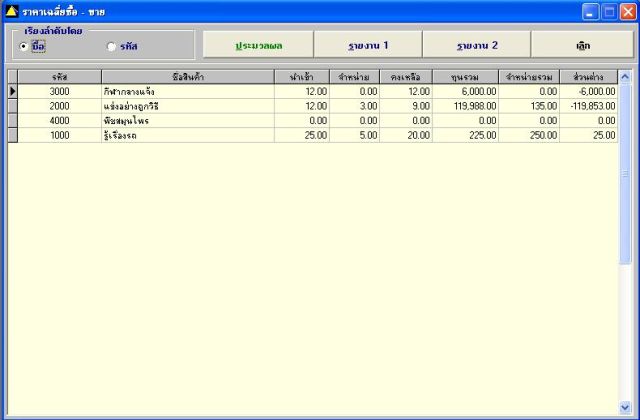640x420 pixels.
Task: Click the -6,000.00 difference cell
Action: click(589, 91)
